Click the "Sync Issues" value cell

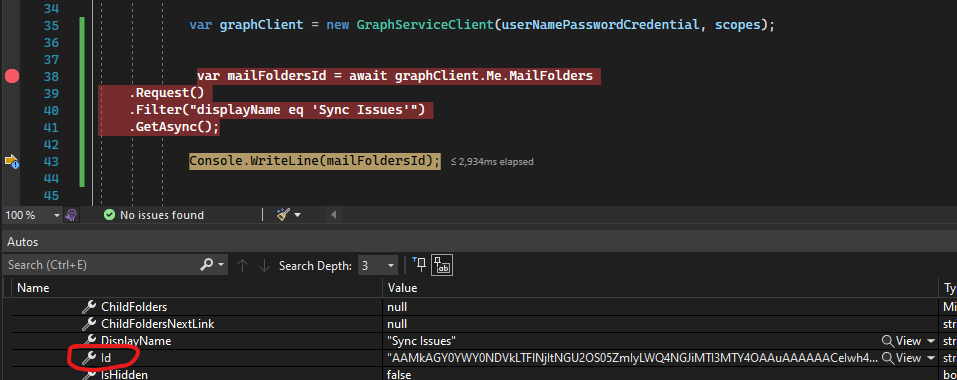point(422,341)
